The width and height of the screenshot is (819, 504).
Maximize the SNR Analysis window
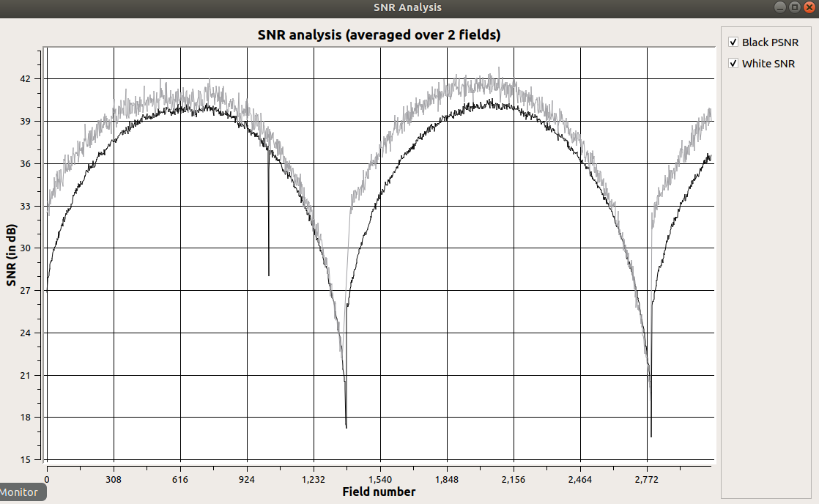[x=794, y=7]
